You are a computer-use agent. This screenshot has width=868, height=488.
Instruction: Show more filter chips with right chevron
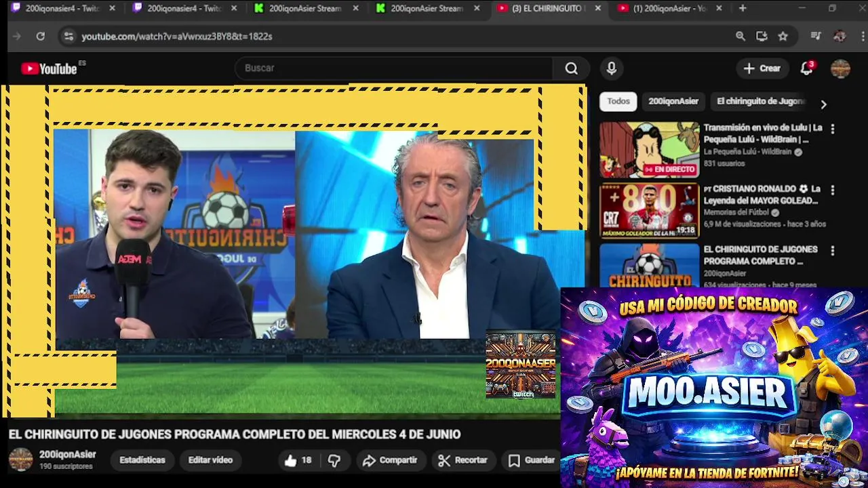(823, 104)
